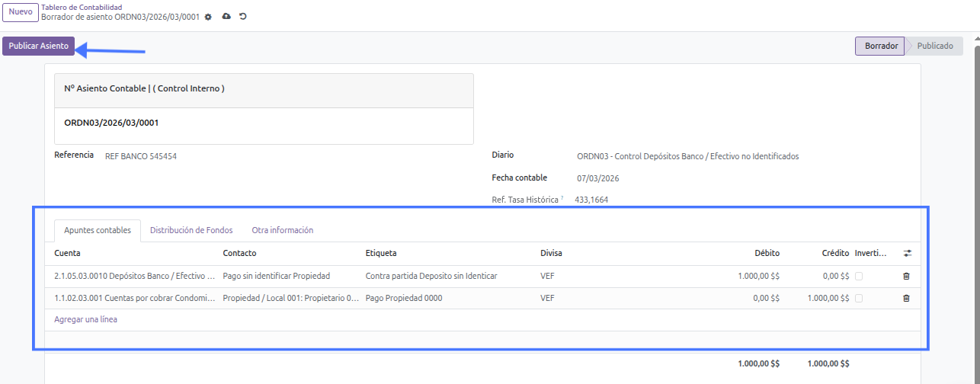Click the Publicar Asiento button
980x384 pixels.
(x=39, y=46)
